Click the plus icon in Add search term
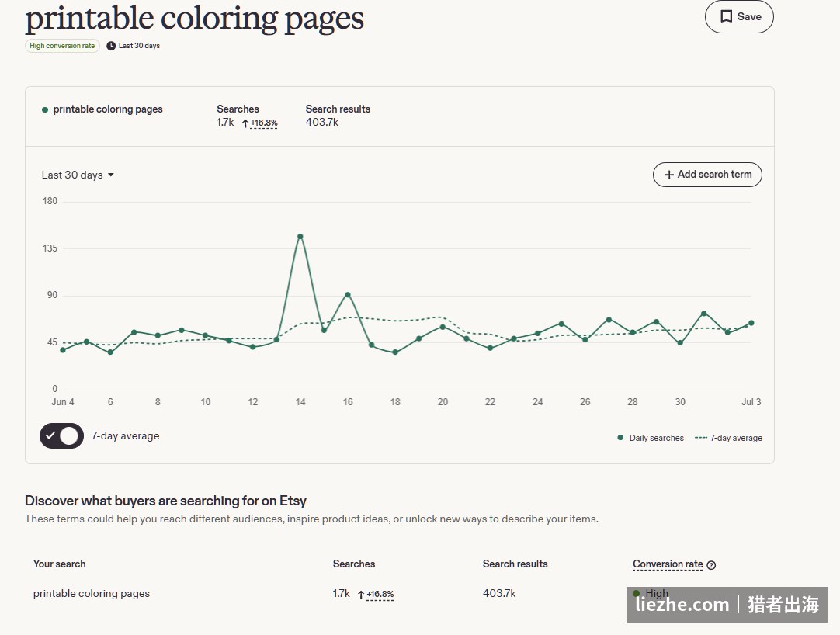 click(x=668, y=175)
